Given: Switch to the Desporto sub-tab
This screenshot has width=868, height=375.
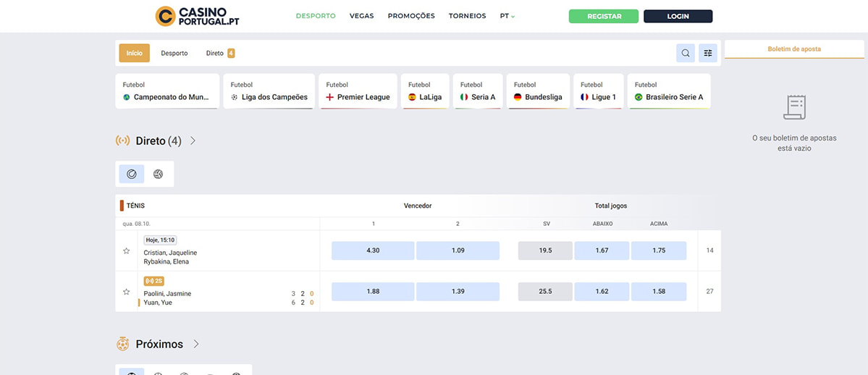Looking at the screenshot, I should pos(174,53).
